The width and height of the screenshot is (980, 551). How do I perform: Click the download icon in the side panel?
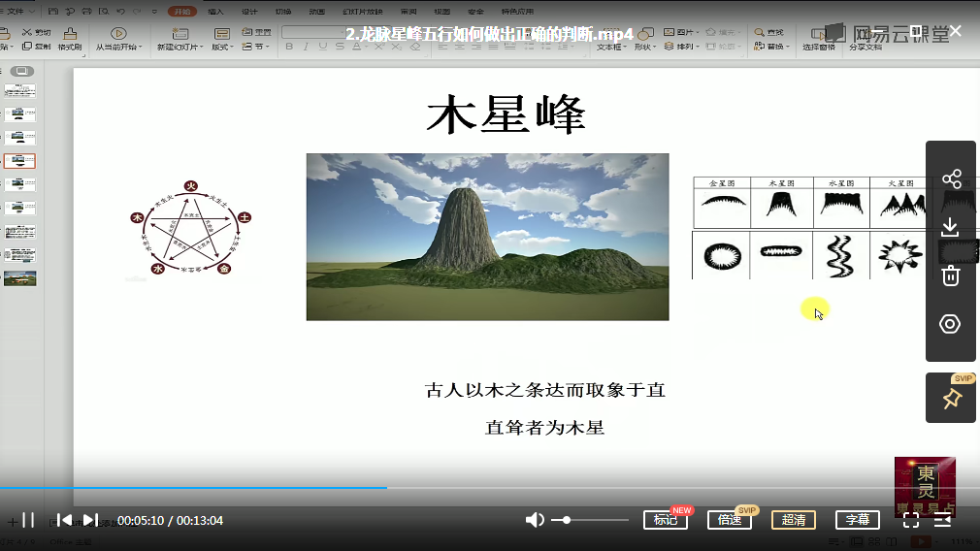(x=950, y=227)
